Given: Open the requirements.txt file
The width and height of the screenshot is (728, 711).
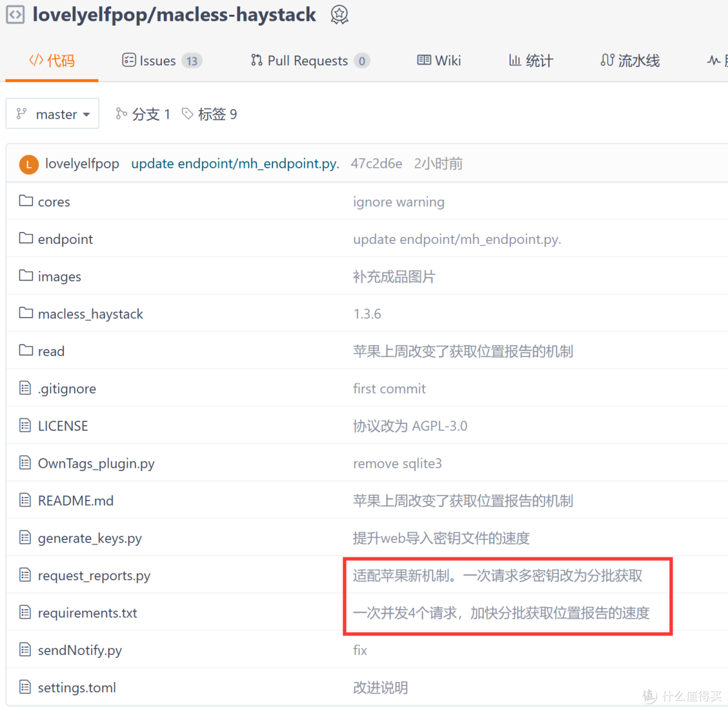Looking at the screenshot, I should click(87, 613).
